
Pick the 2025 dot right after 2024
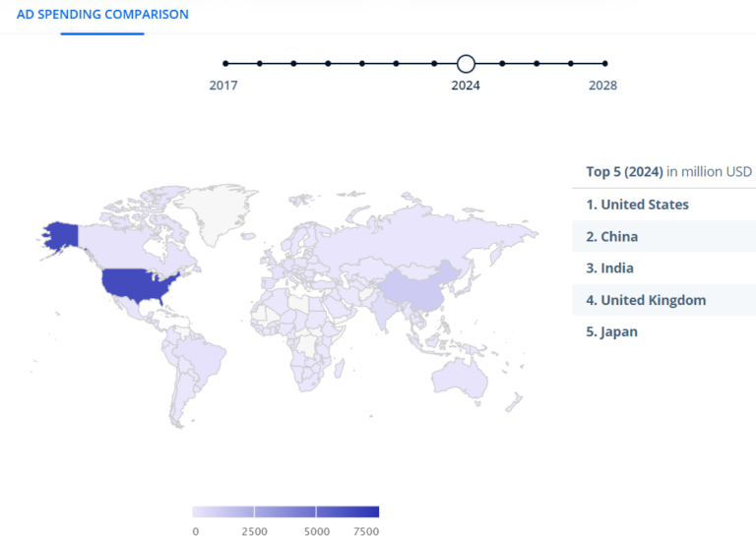(502, 64)
